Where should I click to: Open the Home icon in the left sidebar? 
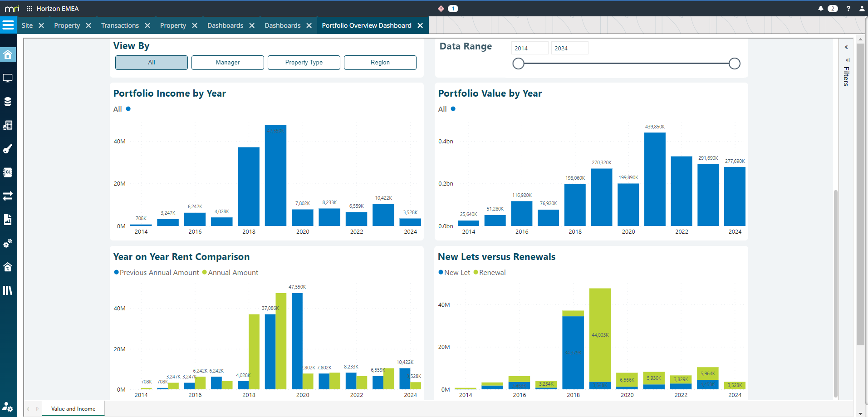8,54
